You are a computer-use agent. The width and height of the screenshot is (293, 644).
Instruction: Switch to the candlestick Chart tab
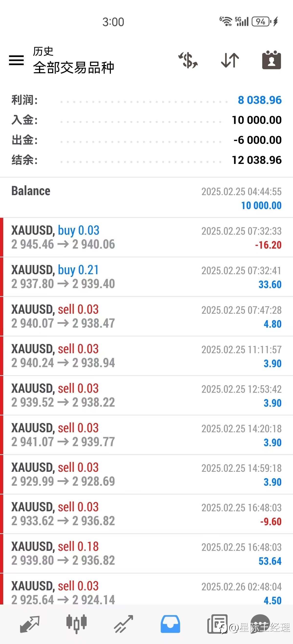point(77,624)
